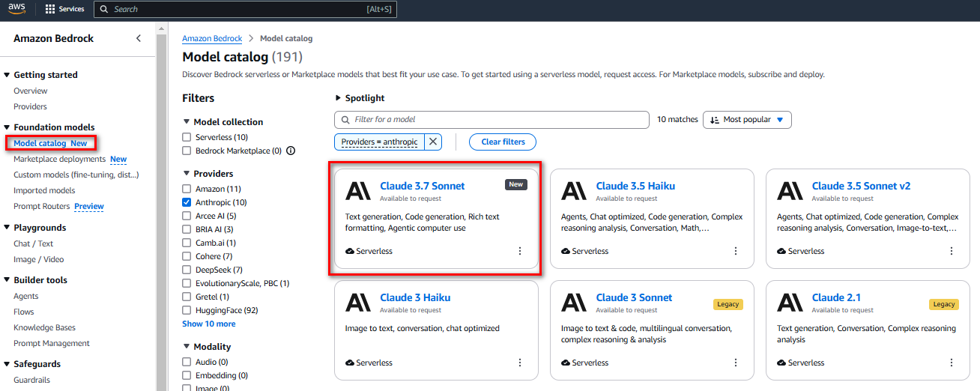
Task: Click the Serverless cloud icon on Claude 3.7 Sonnet
Action: click(x=350, y=252)
